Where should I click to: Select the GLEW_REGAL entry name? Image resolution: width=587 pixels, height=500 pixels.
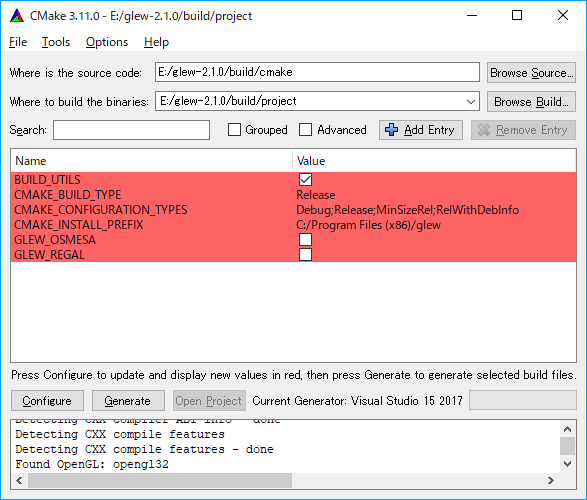(x=49, y=254)
